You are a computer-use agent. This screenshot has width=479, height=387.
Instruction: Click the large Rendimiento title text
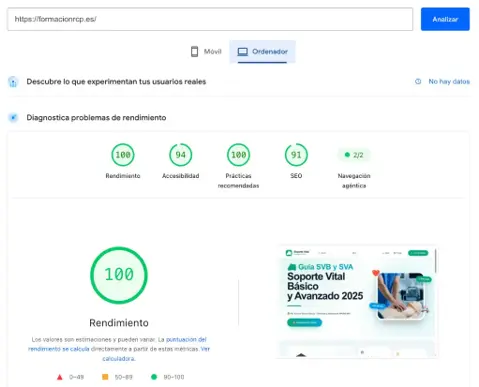pos(119,323)
